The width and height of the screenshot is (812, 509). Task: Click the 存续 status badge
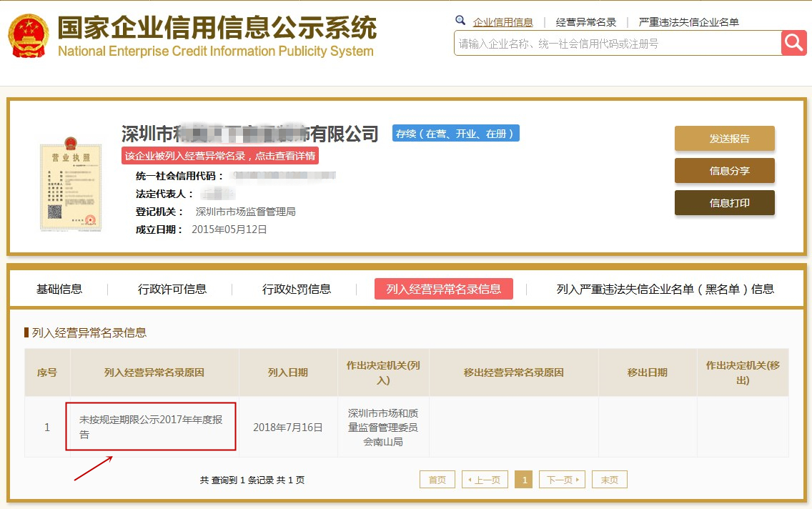click(x=456, y=134)
